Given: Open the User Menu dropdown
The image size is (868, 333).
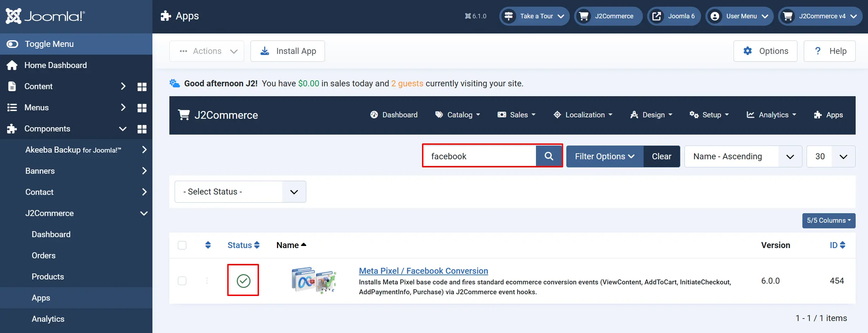Looking at the screenshot, I should pos(740,16).
